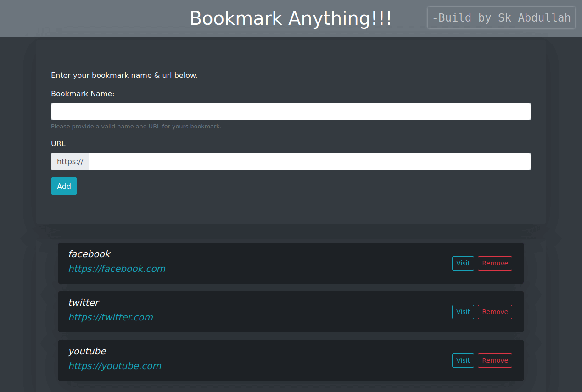Open the https://facebook.com link

(117, 269)
